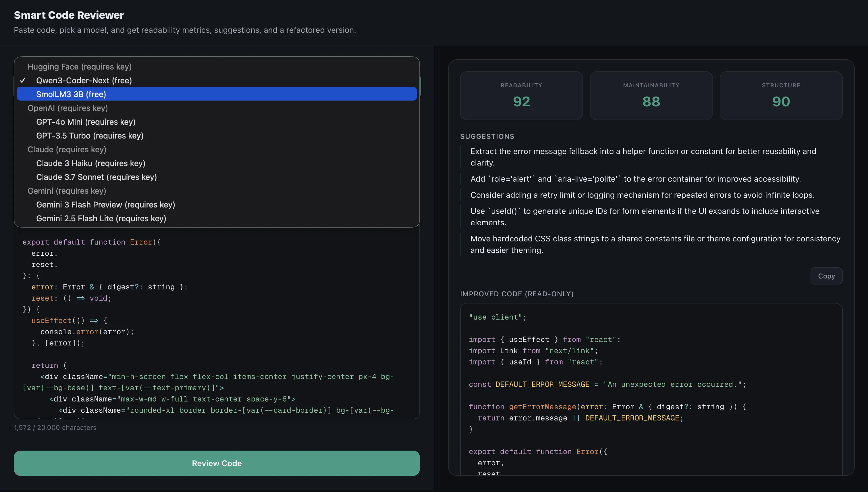The height and width of the screenshot is (492, 868).
Task: Pick GPT-4o Mini model option
Action: click(85, 122)
